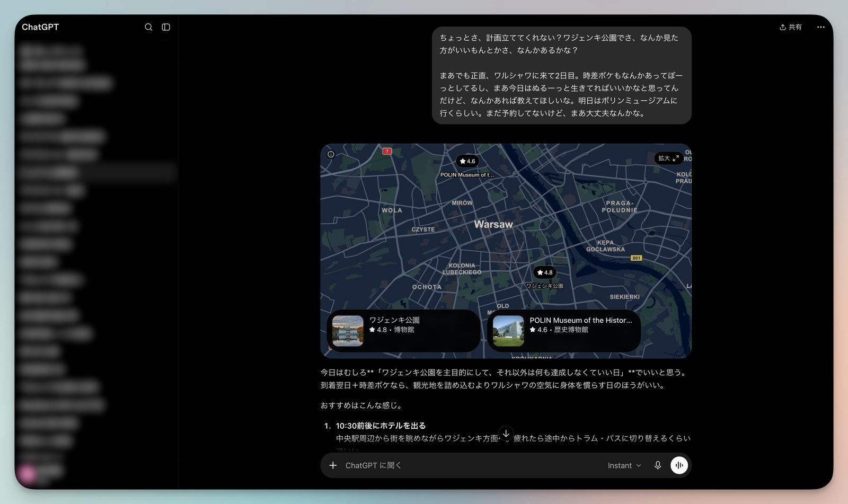Open the three-dot options menu
This screenshot has width=848, height=504.
(x=820, y=27)
